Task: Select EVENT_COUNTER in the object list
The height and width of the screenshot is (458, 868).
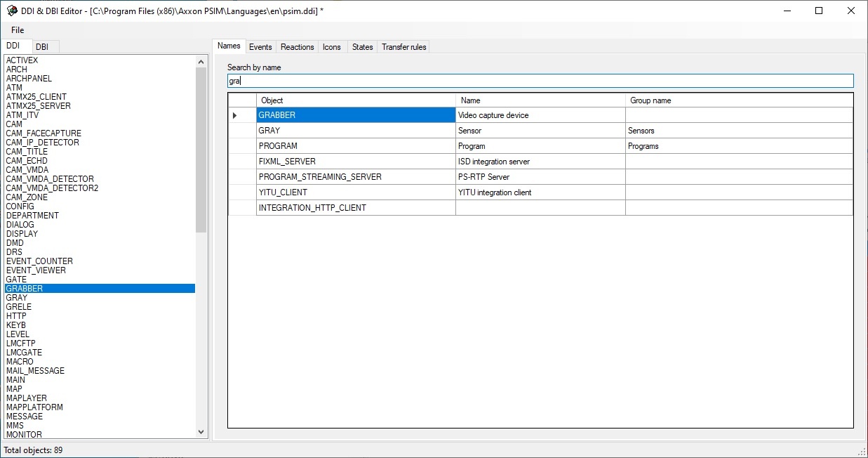Action: point(39,261)
